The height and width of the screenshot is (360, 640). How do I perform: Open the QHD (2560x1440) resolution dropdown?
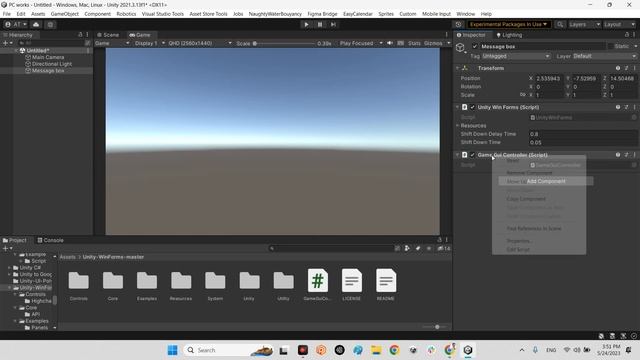[200, 43]
